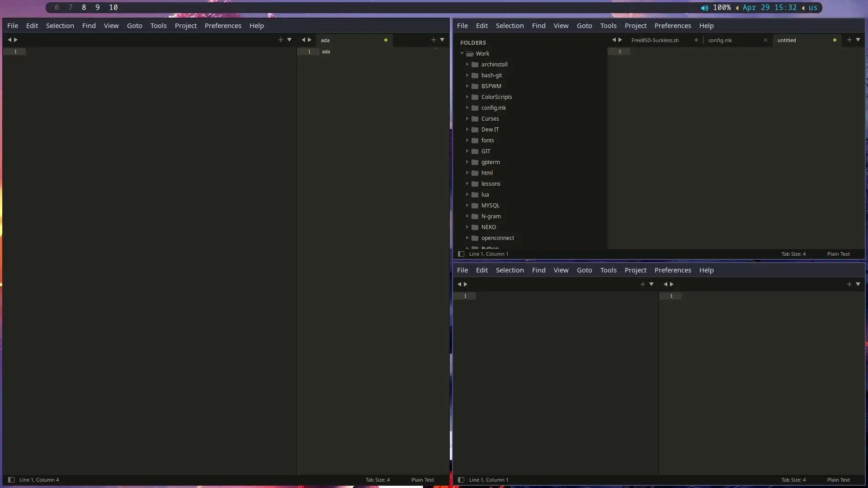The height and width of the screenshot is (488, 868).
Task: Open a new tab in the bottom-right split
Action: point(849,284)
